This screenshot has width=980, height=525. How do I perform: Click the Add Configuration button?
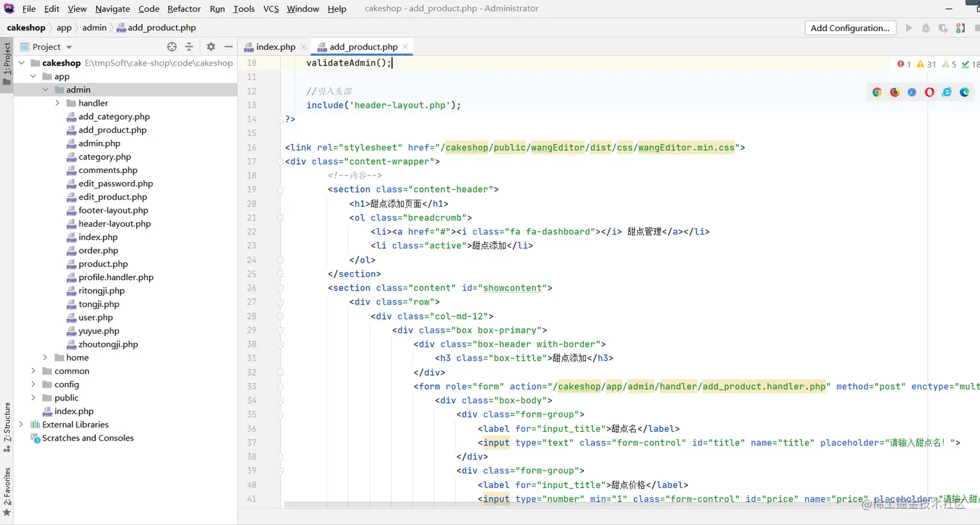pos(850,28)
